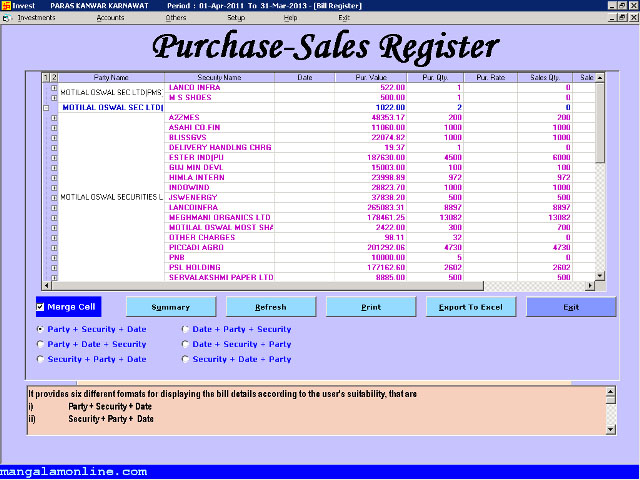The image size is (640, 480).
Task: Click the Invest application icon in title bar
Action: click(x=6, y=5)
